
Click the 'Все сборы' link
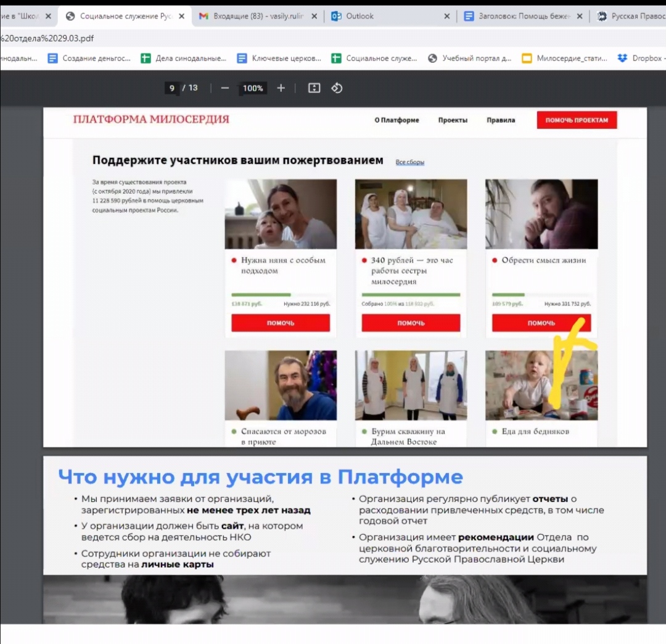tap(410, 162)
